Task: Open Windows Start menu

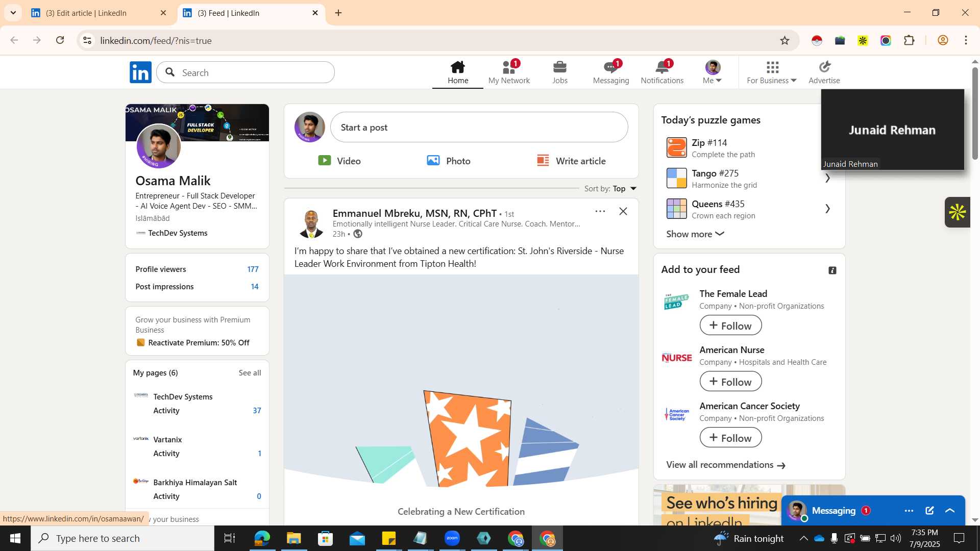Action: coord(15,538)
